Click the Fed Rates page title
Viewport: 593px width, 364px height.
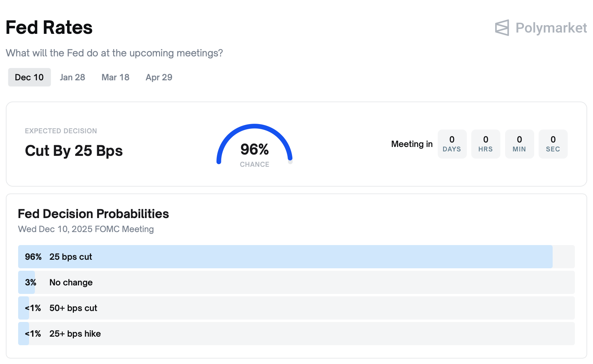point(49,28)
